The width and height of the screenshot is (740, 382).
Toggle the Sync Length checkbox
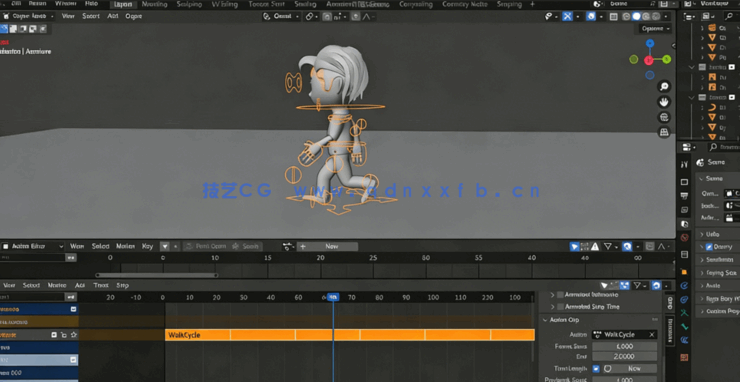coord(596,368)
